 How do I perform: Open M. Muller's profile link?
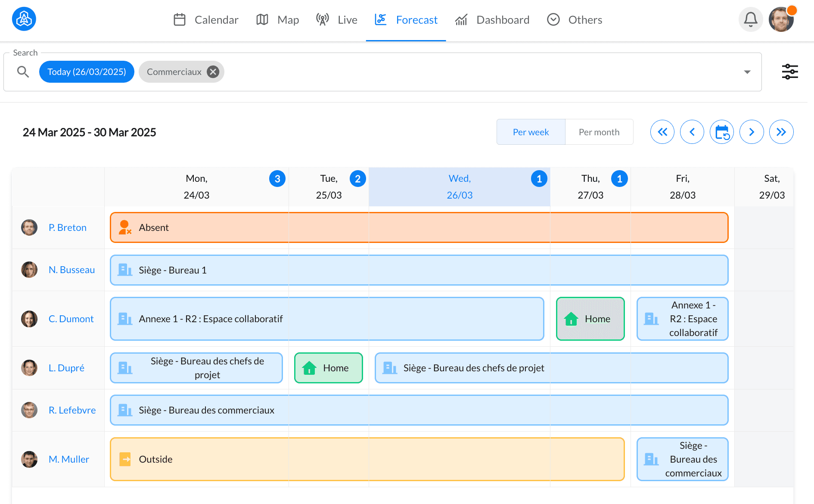pos(69,459)
